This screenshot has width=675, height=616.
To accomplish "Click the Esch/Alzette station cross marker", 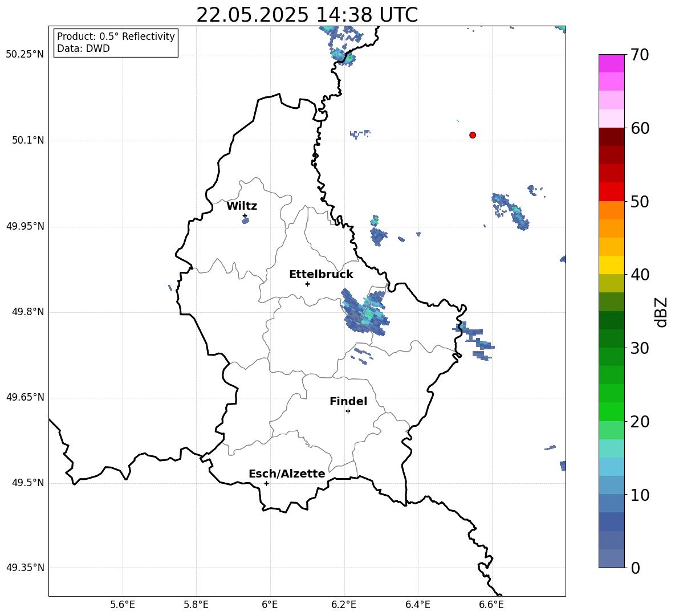I will [266, 483].
